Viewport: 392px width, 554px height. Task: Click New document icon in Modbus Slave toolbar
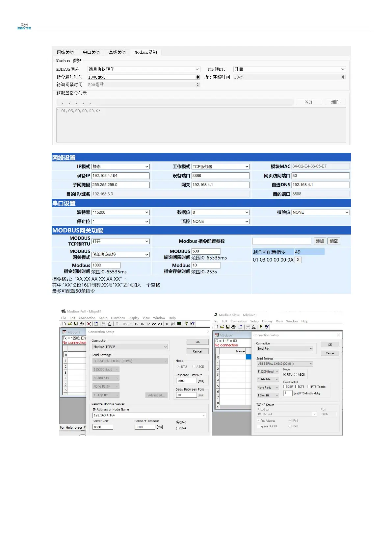click(x=217, y=327)
